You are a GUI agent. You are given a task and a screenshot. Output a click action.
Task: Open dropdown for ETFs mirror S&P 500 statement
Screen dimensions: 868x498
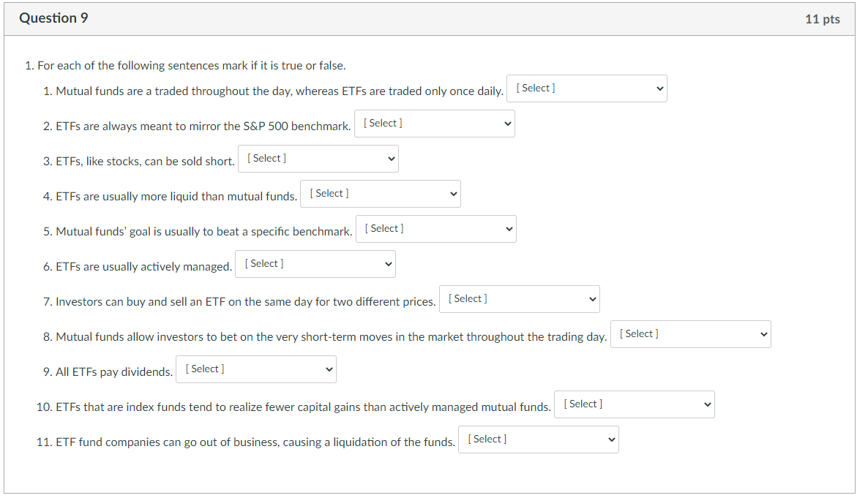(435, 124)
